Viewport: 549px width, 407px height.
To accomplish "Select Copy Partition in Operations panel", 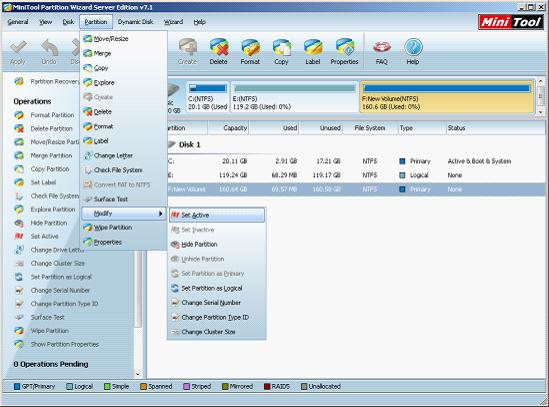I will point(42,169).
